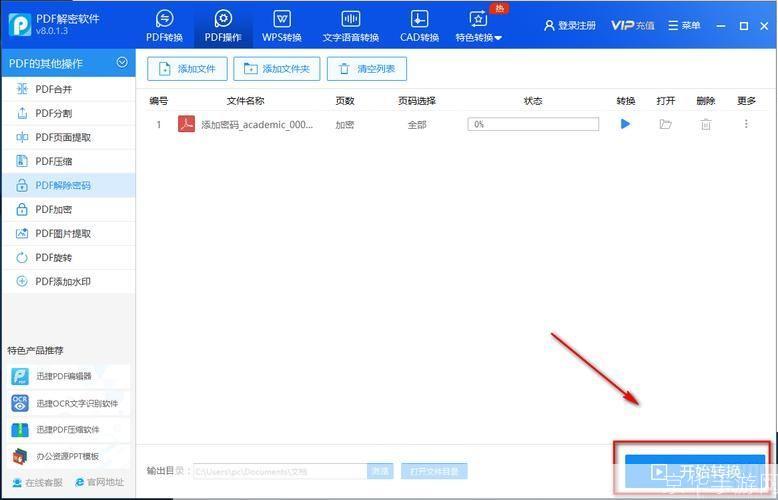Click the 添加文件 button
Screen dimensions: 778x500
tap(187, 69)
